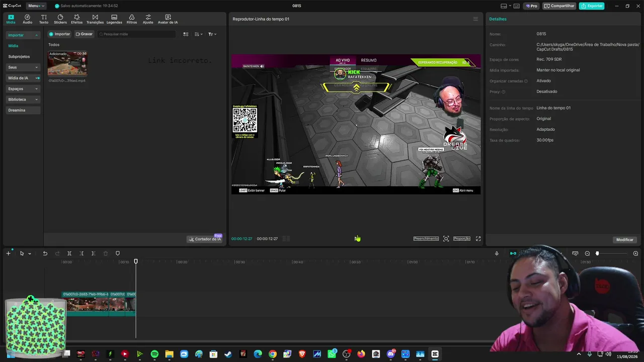Click the Pro upgrade button

coord(531,6)
